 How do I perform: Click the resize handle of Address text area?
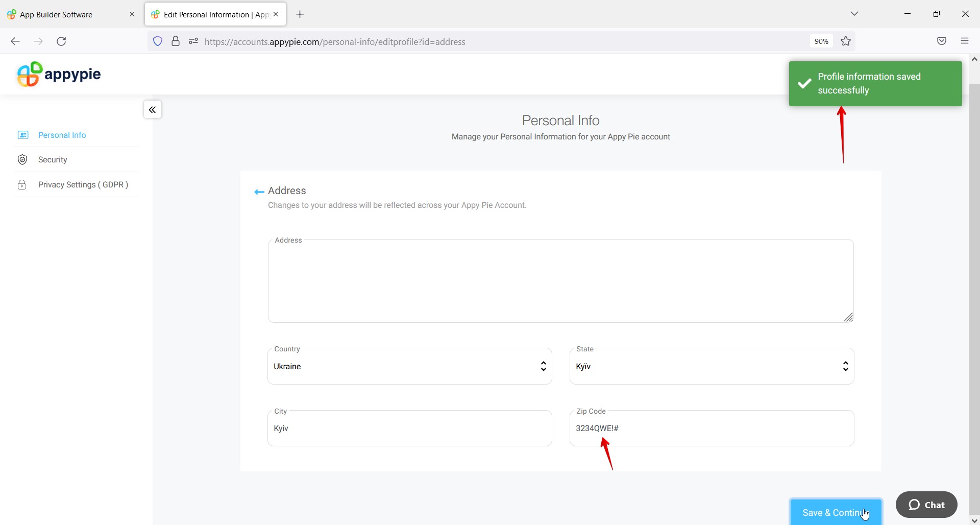click(848, 318)
